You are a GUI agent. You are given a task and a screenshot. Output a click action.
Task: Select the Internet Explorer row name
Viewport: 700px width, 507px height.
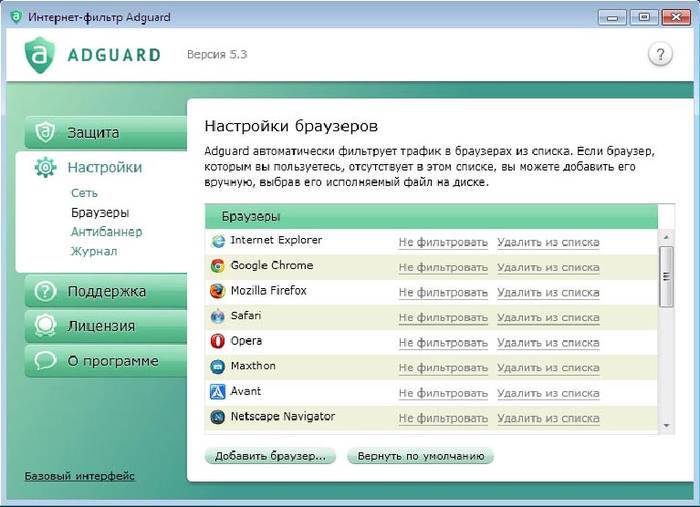[x=276, y=240]
